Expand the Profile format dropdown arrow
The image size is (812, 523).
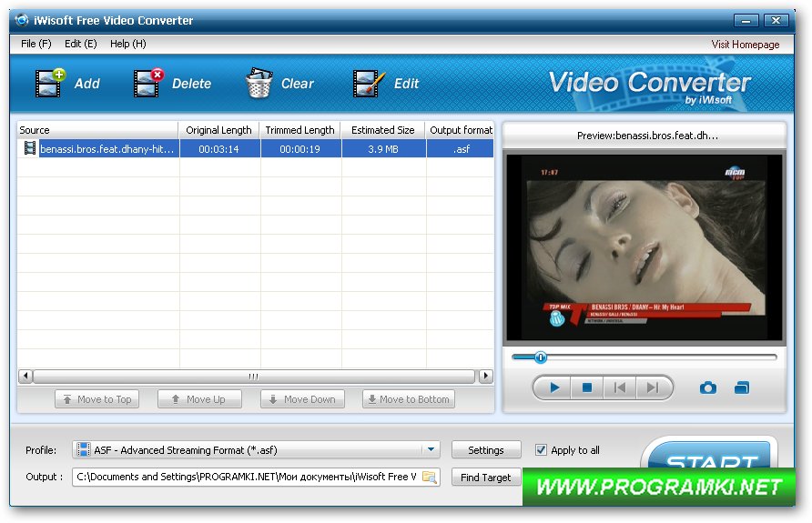tap(431, 449)
